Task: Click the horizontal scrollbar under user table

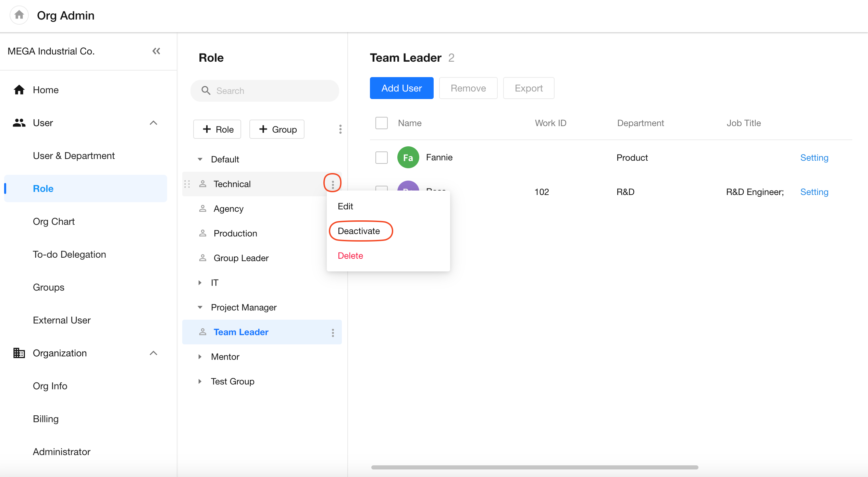Action: point(534,467)
